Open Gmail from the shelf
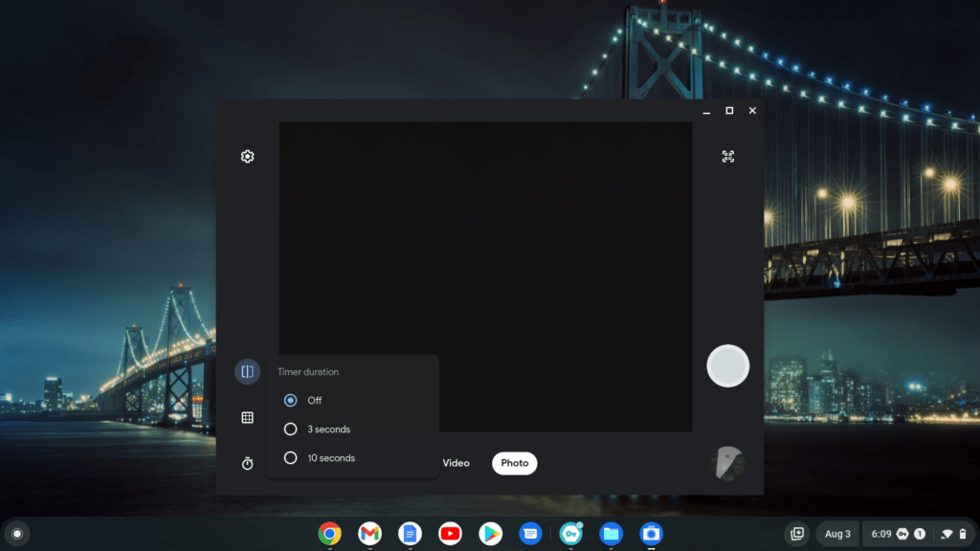This screenshot has width=980, height=551. coord(369,534)
